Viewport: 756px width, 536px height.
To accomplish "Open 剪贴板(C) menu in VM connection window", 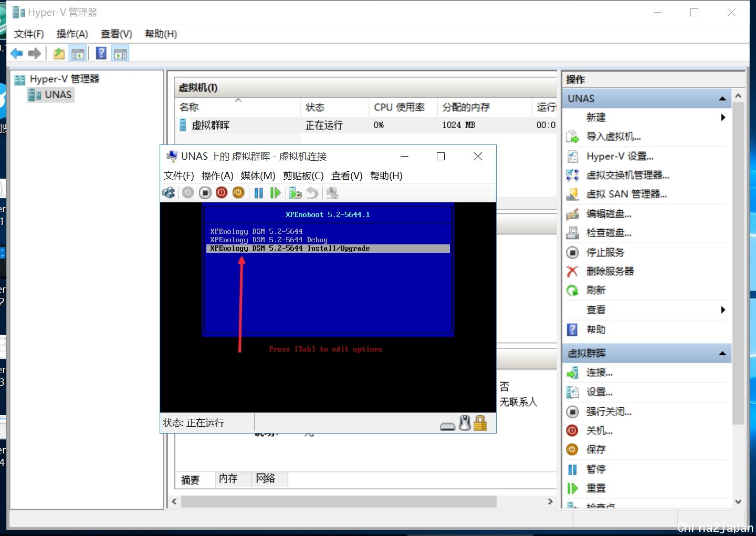I will (303, 176).
